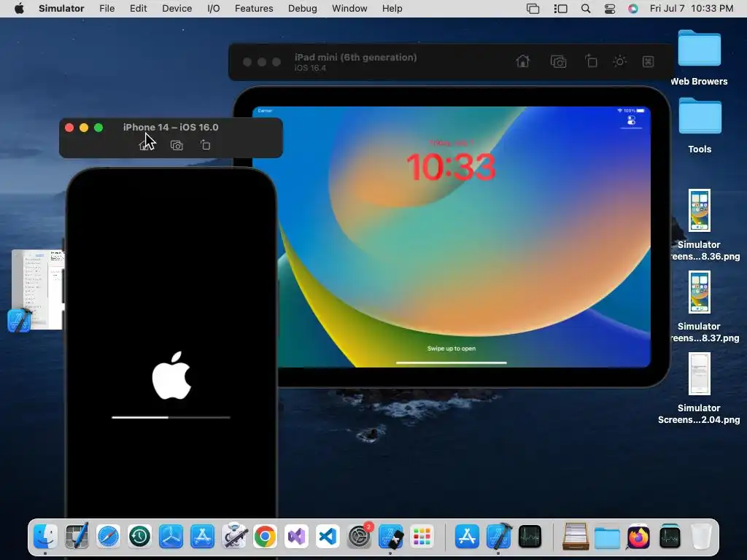747x560 pixels.
Task: Open blue Visual Studio Code icon in Dock
Action: pos(328,537)
